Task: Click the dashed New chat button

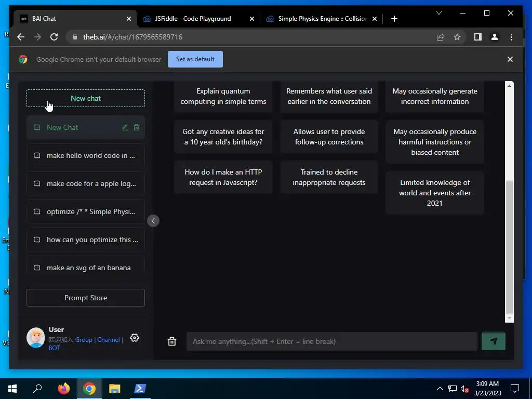Action: click(x=86, y=98)
